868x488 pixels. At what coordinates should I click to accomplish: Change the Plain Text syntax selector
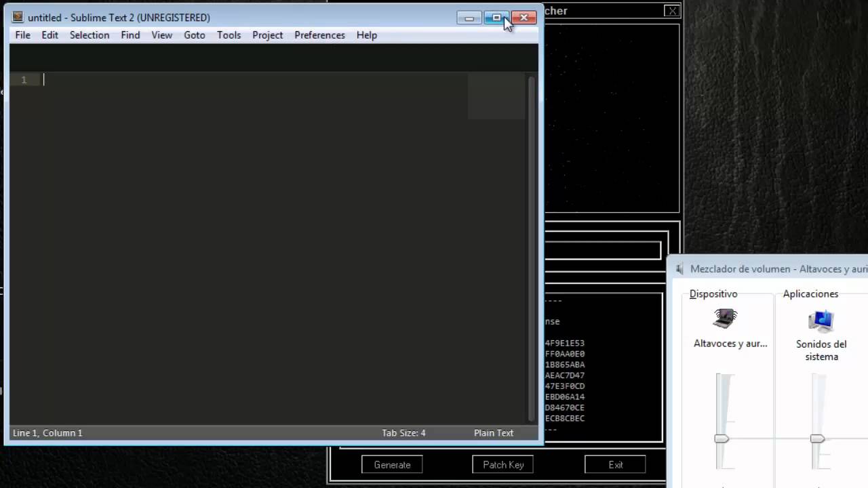(x=494, y=433)
